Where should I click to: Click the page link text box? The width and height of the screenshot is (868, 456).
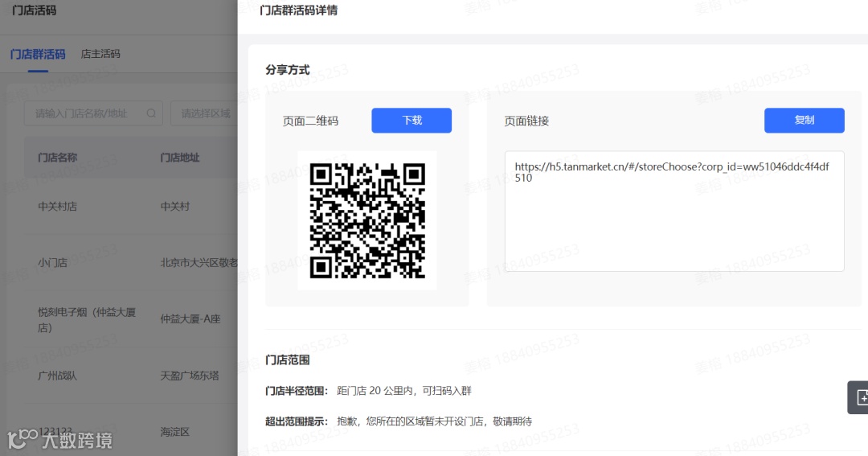click(674, 211)
